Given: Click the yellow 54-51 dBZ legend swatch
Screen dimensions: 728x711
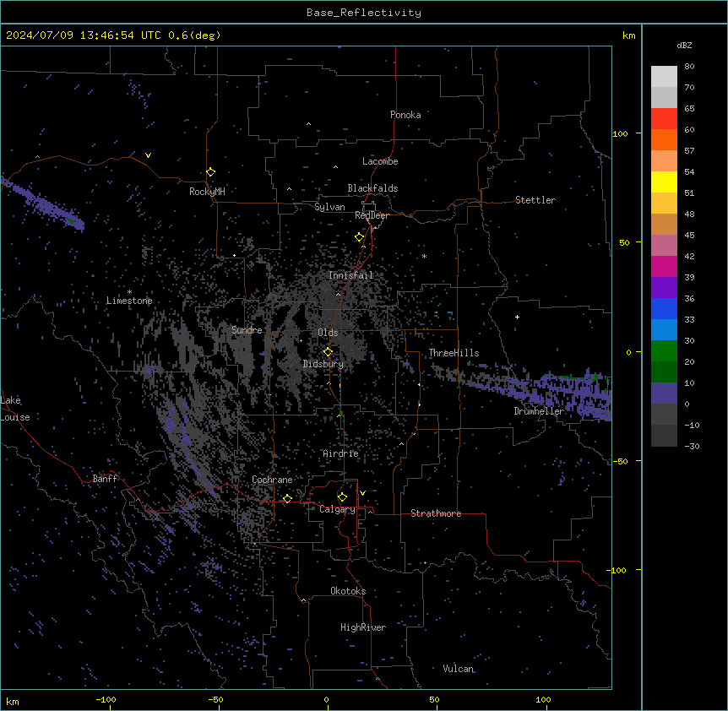Looking at the screenshot, I should pyautogui.click(x=664, y=182).
